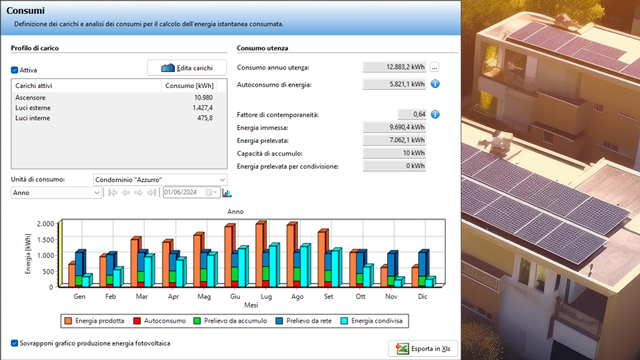
Task: Click the Energia prodotta legend color swatch
Action: pos(68,321)
